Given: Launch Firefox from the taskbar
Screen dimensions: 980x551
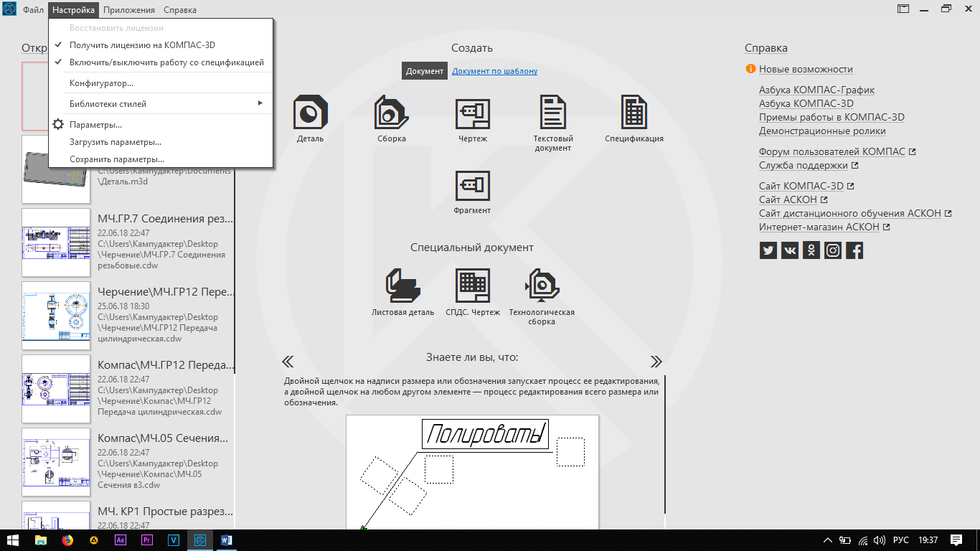Looking at the screenshot, I should (67, 540).
